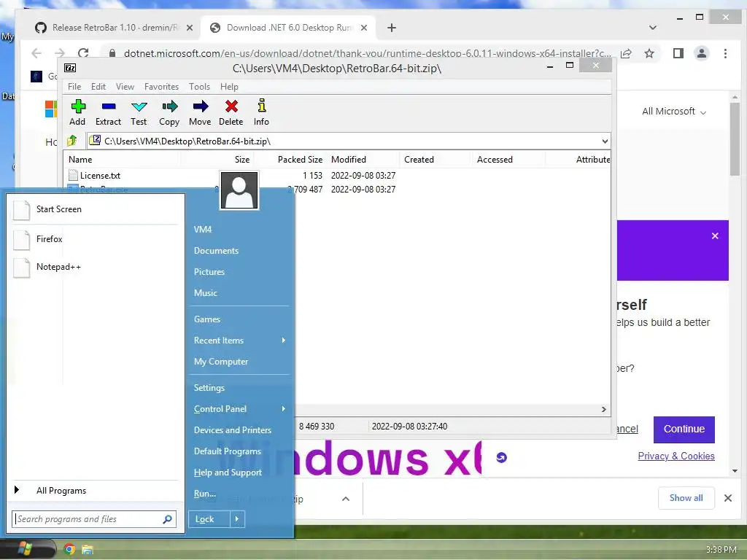Viewport: 747px width, 560px height.
Task: Sort 7-Zip list by Modified column
Action: (348, 160)
